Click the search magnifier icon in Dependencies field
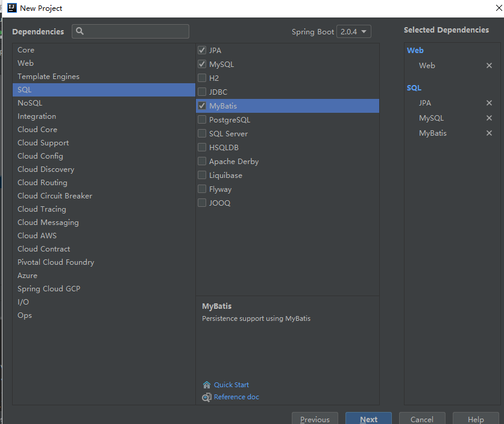Screen dimensions: 504x424 [80, 31]
